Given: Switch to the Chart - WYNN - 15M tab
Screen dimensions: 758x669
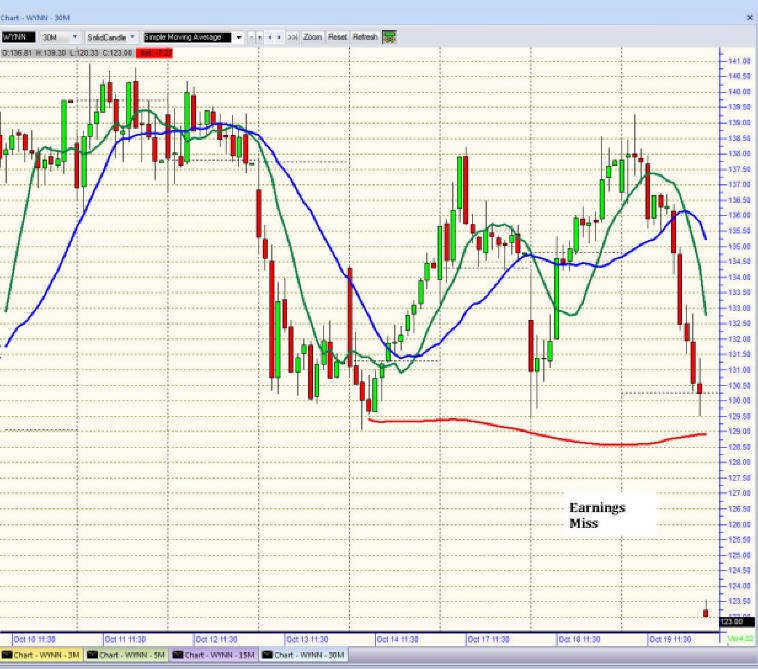Looking at the screenshot, I should coord(214,655).
